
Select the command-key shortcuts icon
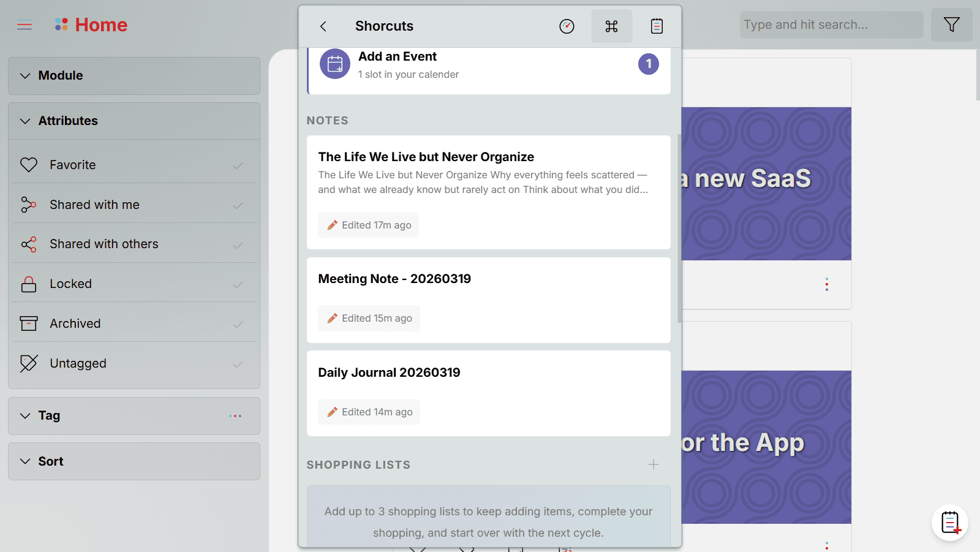[611, 26]
